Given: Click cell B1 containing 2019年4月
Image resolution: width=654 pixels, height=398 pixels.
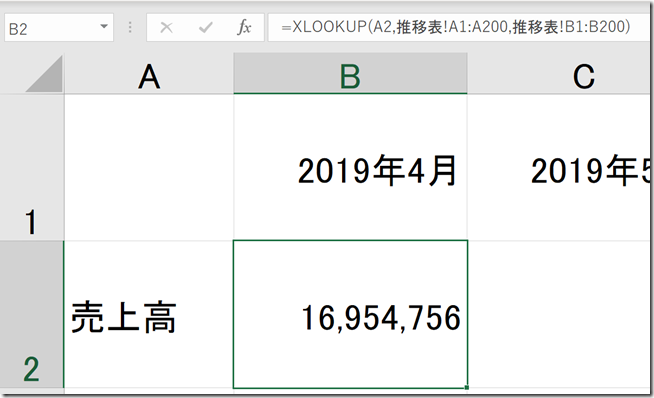Looking at the screenshot, I should 350,167.
